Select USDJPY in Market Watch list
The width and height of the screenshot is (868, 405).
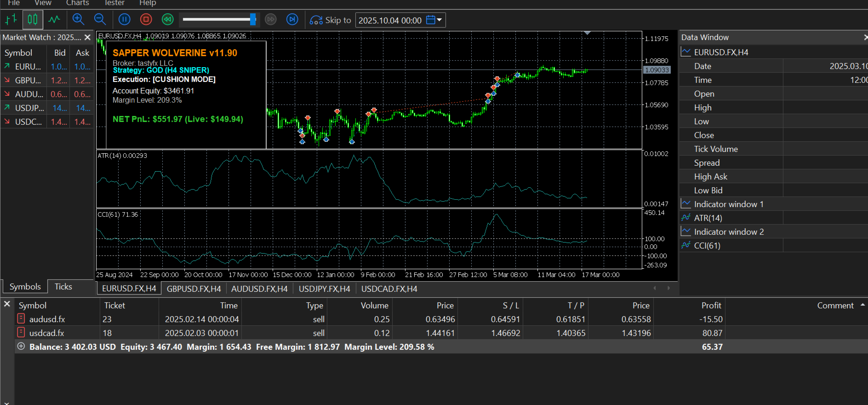point(29,108)
